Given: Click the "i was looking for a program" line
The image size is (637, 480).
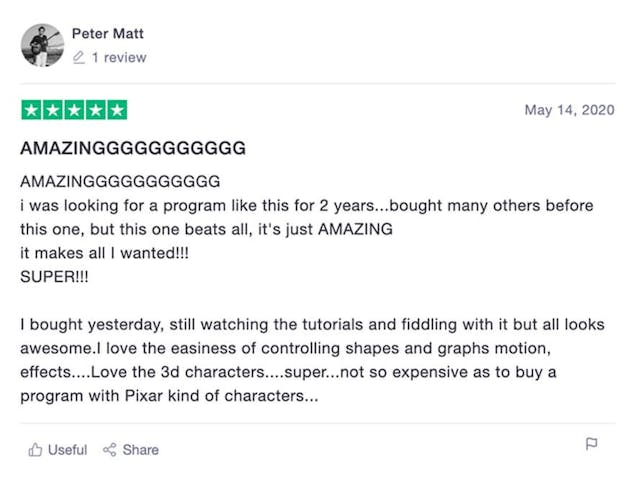Looking at the screenshot, I should click(x=306, y=205).
